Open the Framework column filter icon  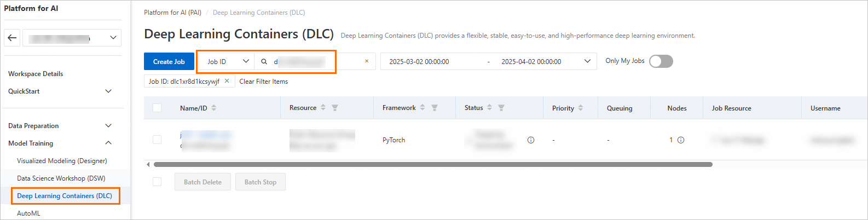pyautogui.click(x=435, y=108)
